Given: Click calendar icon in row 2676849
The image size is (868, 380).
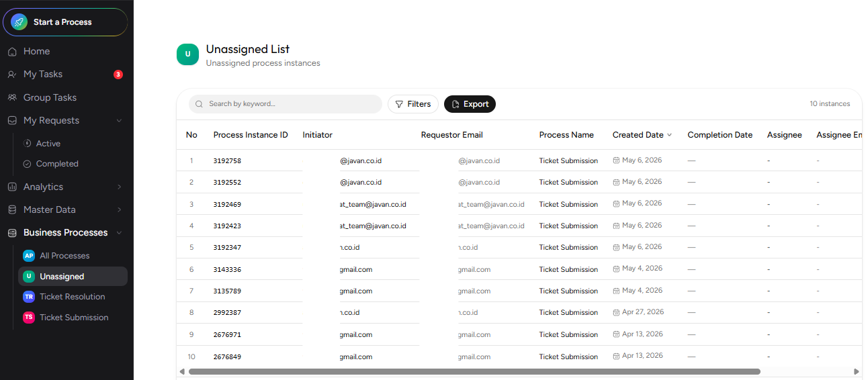Looking at the screenshot, I should [616, 356].
